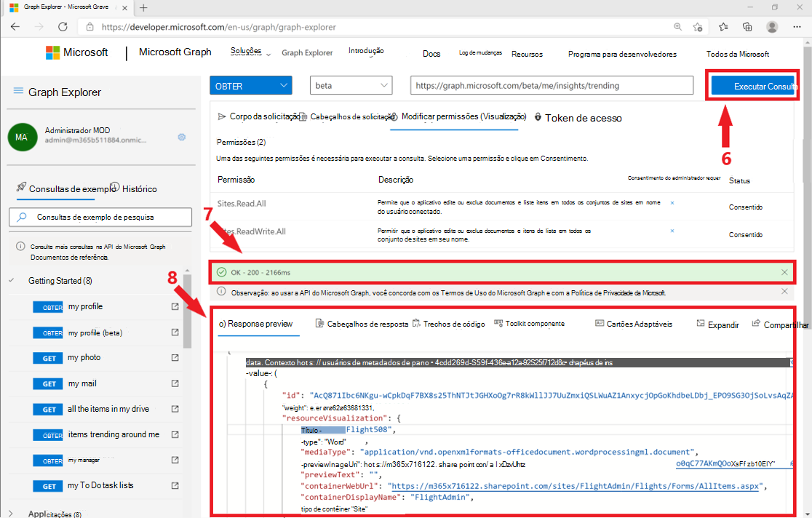
Task: Open a new browser tab
Action: tap(143, 7)
